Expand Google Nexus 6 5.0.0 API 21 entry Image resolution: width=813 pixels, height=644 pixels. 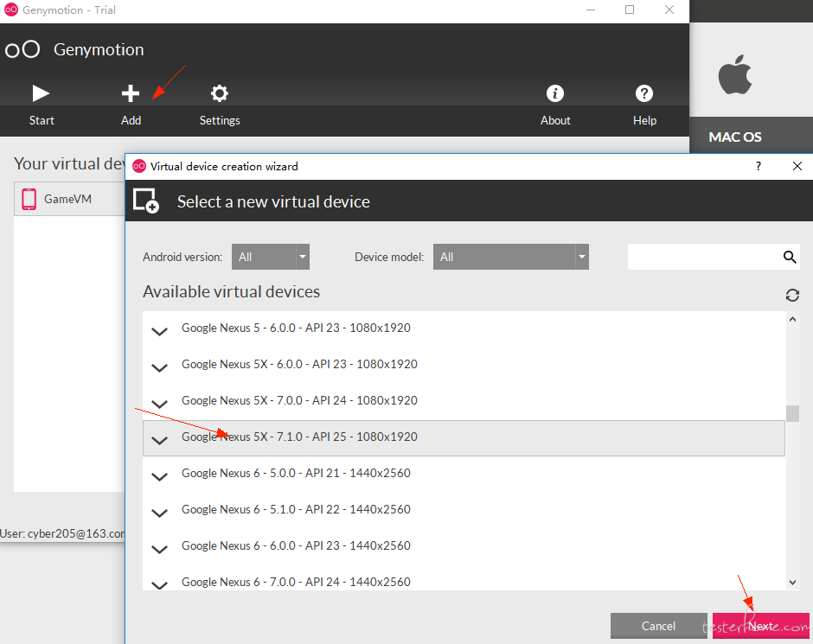coord(160,476)
